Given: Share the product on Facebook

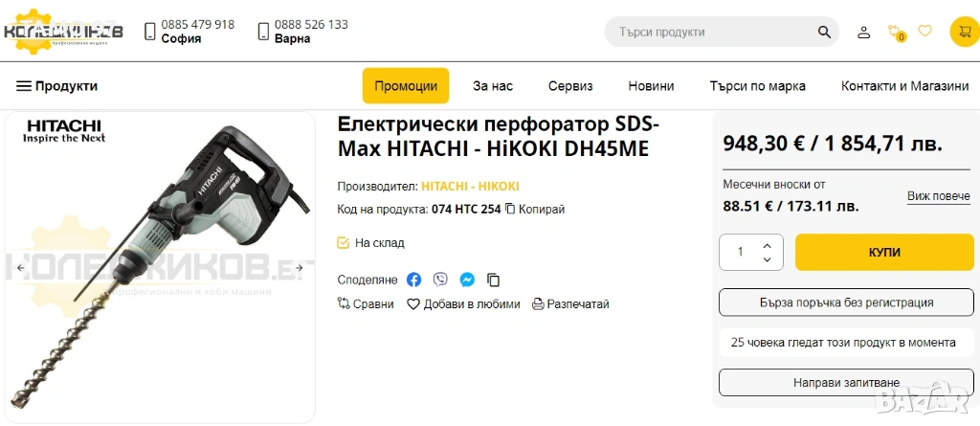Looking at the screenshot, I should coord(413,280).
